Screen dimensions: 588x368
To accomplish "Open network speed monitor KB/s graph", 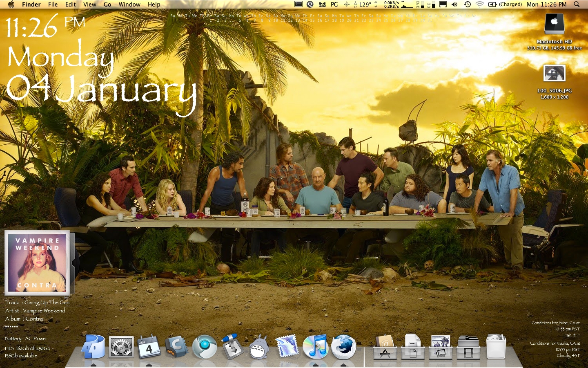I will 399,4.
